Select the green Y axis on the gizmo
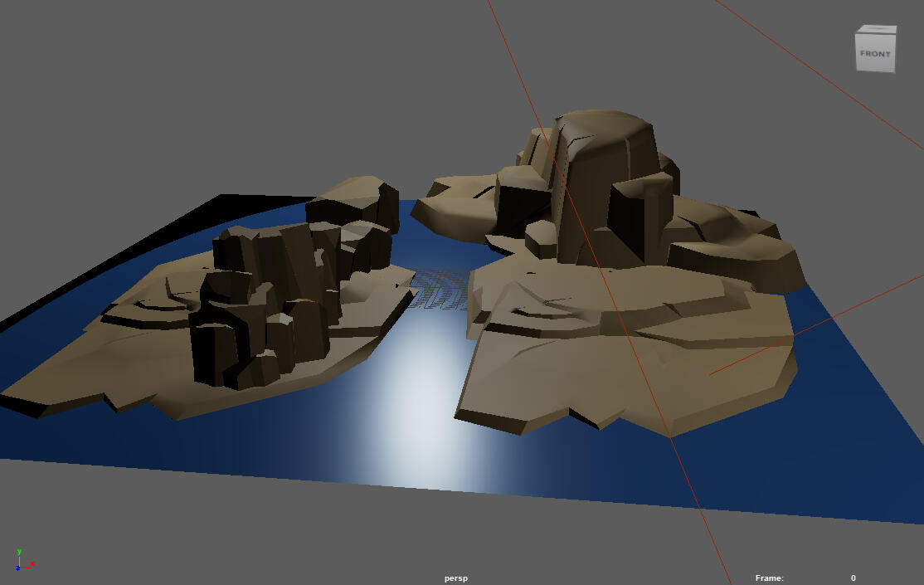 coord(19,558)
